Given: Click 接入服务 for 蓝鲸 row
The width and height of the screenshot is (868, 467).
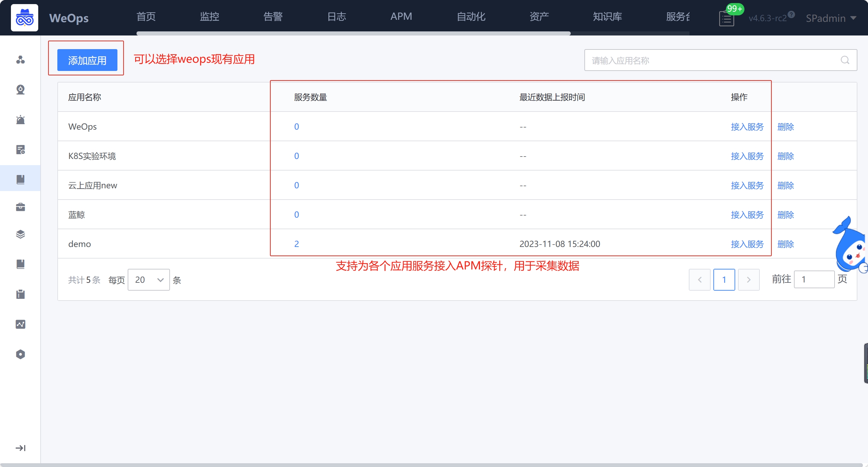Looking at the screenshot, I should coord(747,215).
